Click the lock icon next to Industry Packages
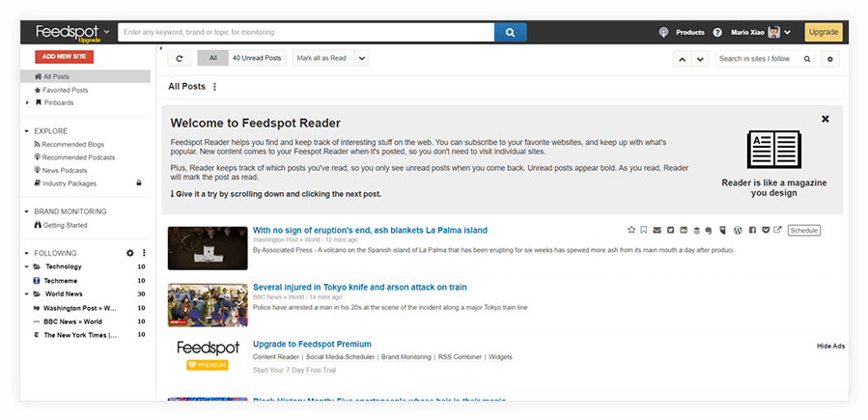This screenshot has height=420, width=868. coord(139,183)
